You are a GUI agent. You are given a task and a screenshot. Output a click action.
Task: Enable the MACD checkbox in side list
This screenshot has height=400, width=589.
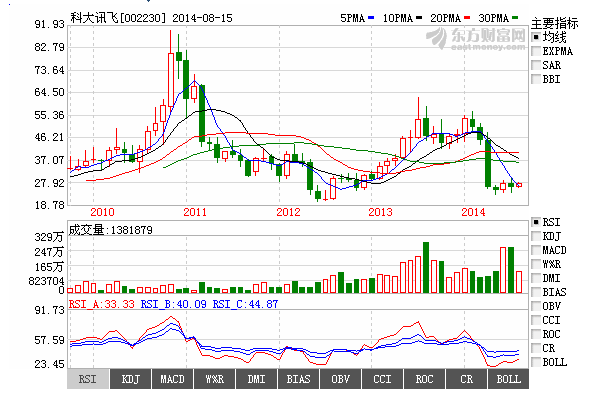(536, 250)
